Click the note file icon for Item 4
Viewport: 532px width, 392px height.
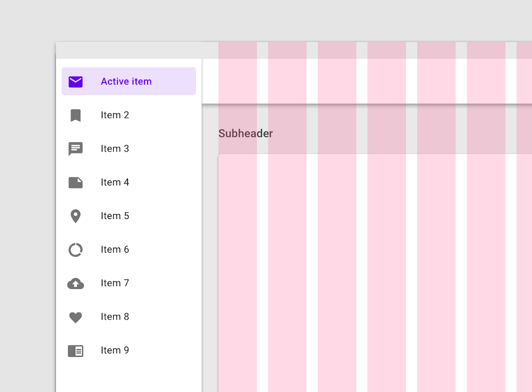pyautogui.click(x=75, y=182)
